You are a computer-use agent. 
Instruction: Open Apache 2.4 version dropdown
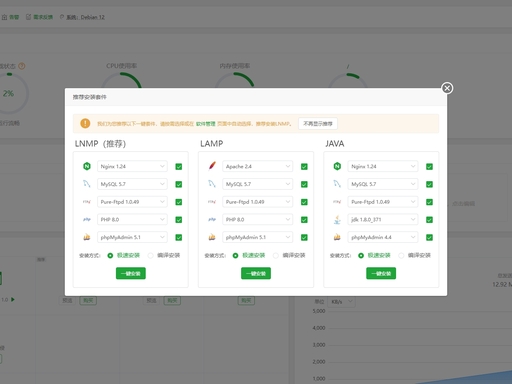[258, 166]
